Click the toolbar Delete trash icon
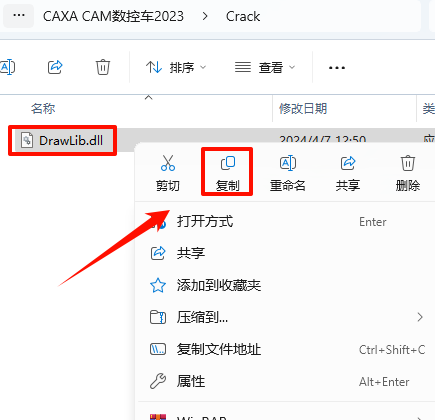Image resolution: width=435 pixels, height=420 pixels. 103,67
